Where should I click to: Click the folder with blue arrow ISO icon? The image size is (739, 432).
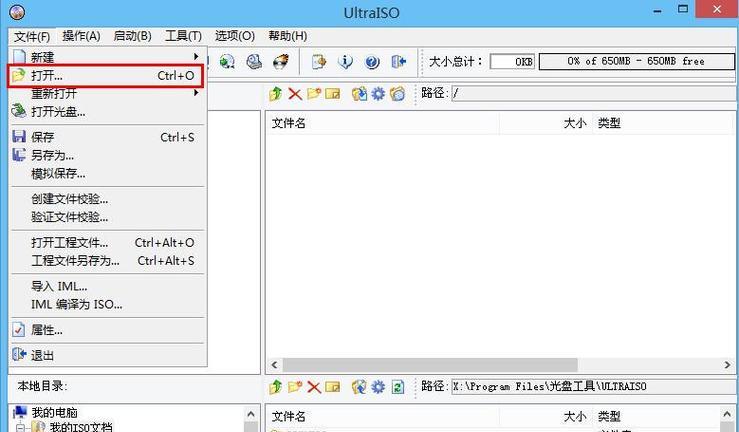pos(359,94)
